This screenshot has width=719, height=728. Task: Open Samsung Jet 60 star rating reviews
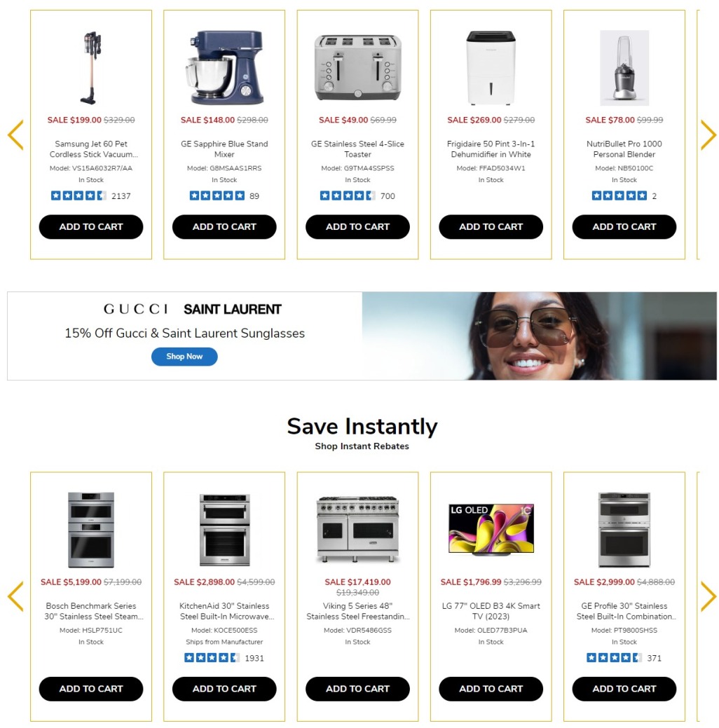point(78,196)
